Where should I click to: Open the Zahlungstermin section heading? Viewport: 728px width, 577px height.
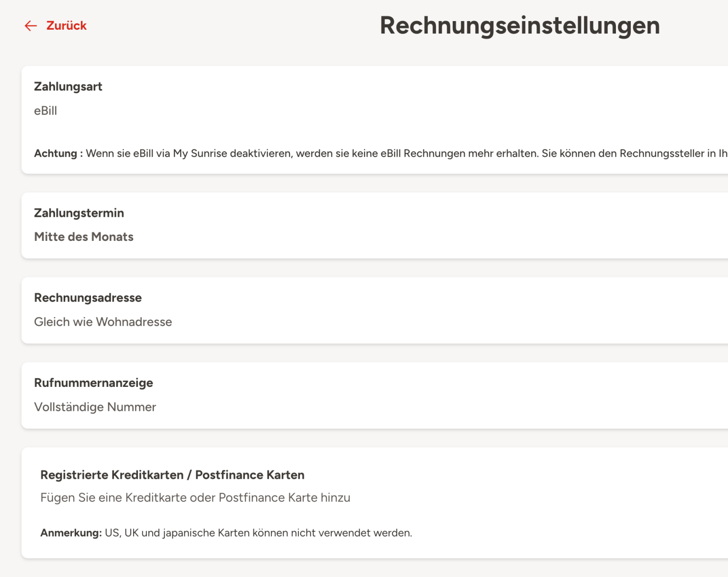click(79, 213)
